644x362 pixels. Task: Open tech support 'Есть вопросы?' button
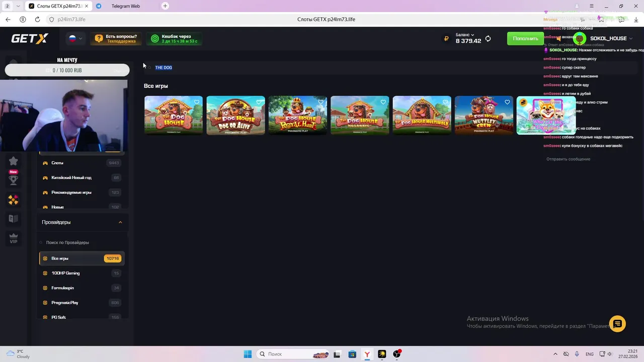click(x=116, y=39)
